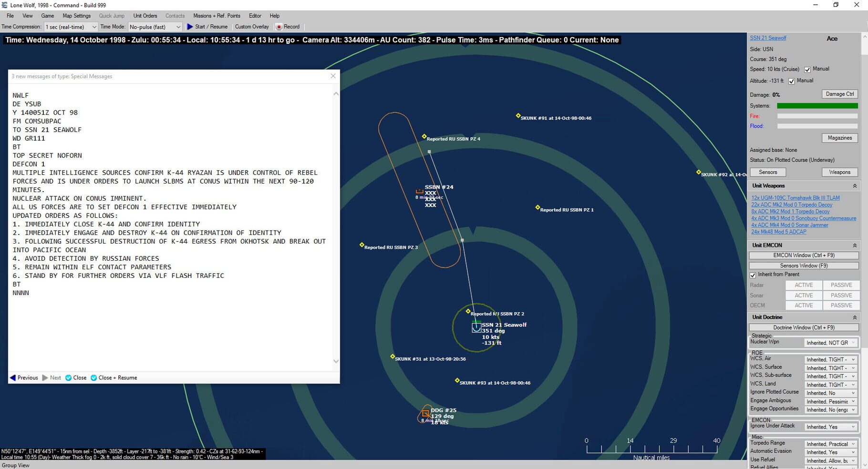Image resolution: width=868 pixels, height=469 pixels.
Task: Open the Map Settings menu
Action: (76, 16)
